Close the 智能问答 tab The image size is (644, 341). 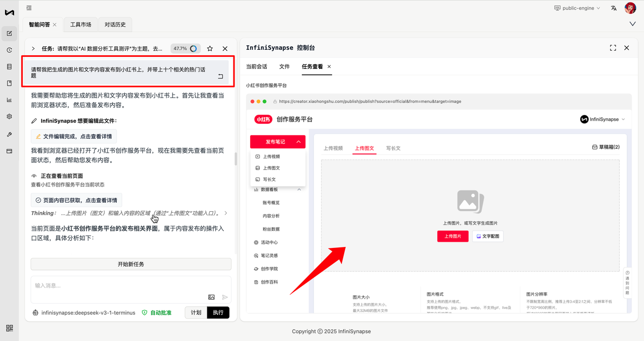(55, 24)
